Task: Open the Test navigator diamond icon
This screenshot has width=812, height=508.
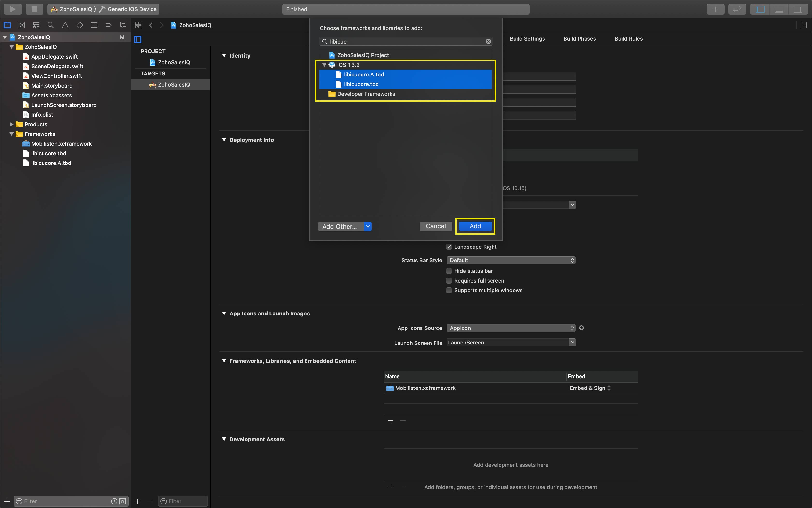Action: [x=80, y=25]
